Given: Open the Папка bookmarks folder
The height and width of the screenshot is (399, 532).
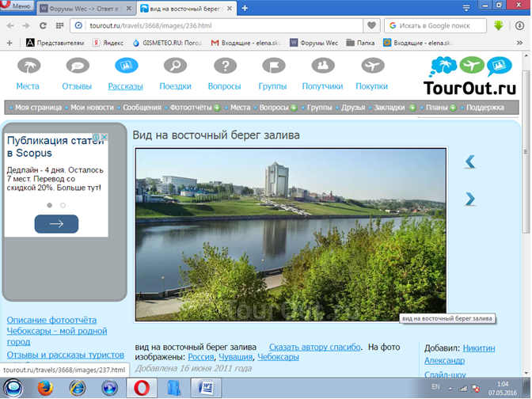Looking at the screenshot, I should click(360, 43).
